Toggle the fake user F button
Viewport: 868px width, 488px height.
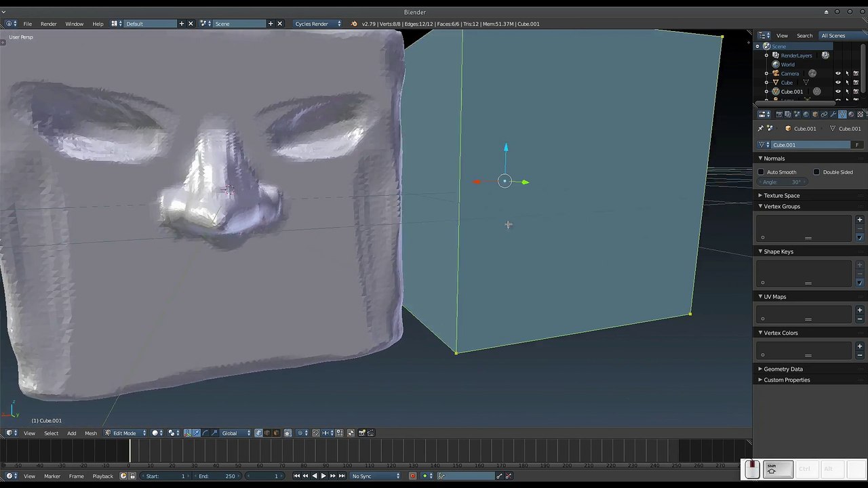(x=857, y=145)
